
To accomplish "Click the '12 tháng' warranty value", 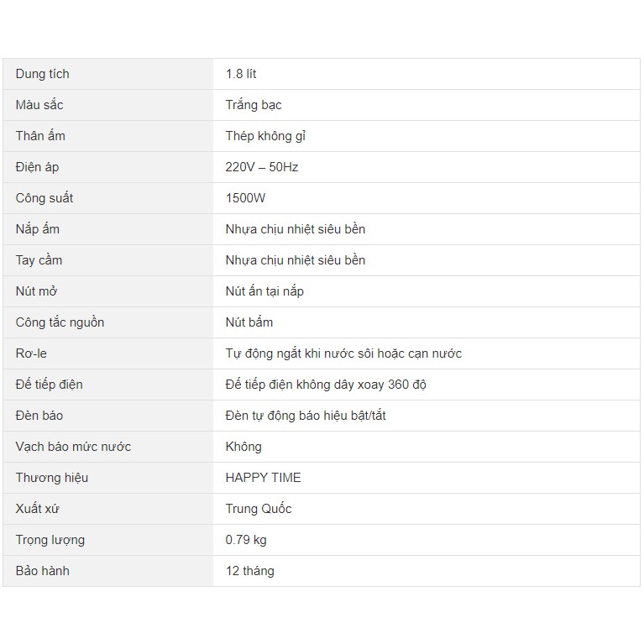I will [x=249, y=571].
